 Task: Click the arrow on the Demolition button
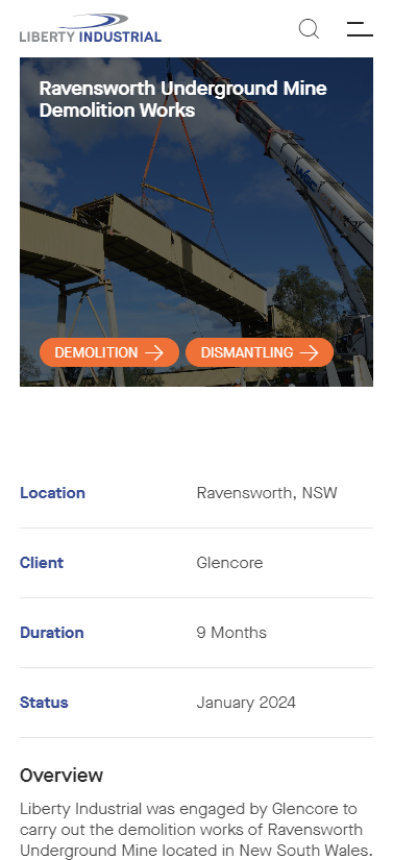click(x=154, y=353)
